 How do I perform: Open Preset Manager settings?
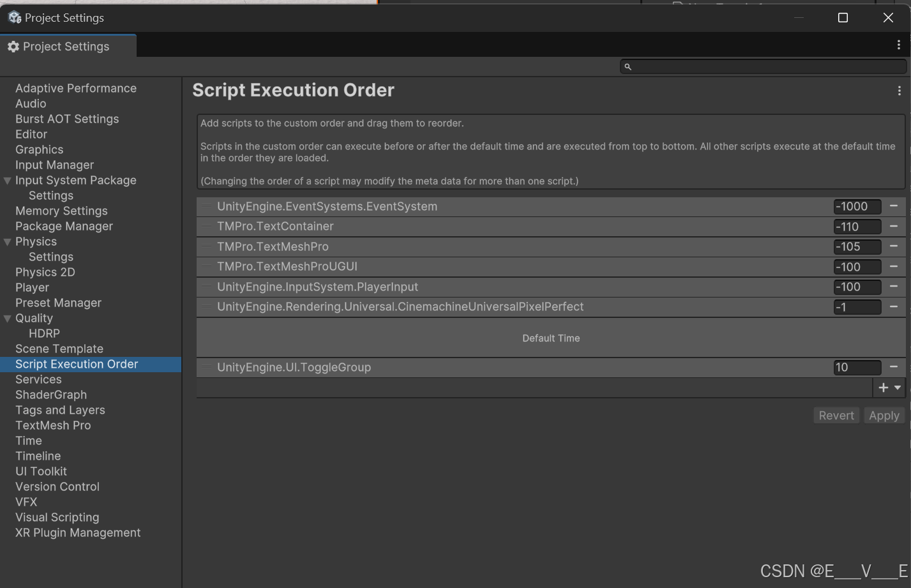pos(58,303)
